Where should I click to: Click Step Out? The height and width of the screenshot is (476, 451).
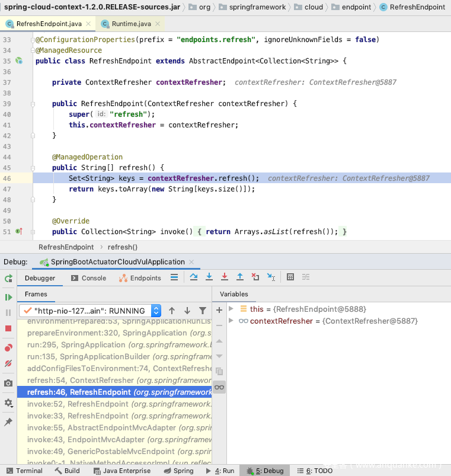point(240,277)
